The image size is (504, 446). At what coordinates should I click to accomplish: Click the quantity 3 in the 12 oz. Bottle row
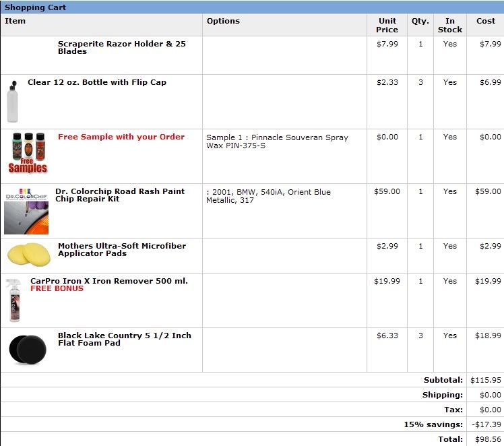[x=420, y=82]
